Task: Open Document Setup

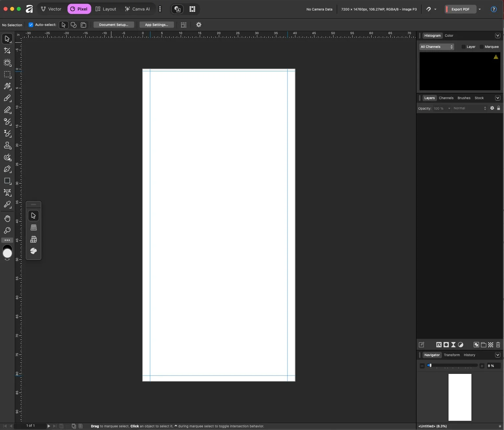Action: (x=114, y=25)
